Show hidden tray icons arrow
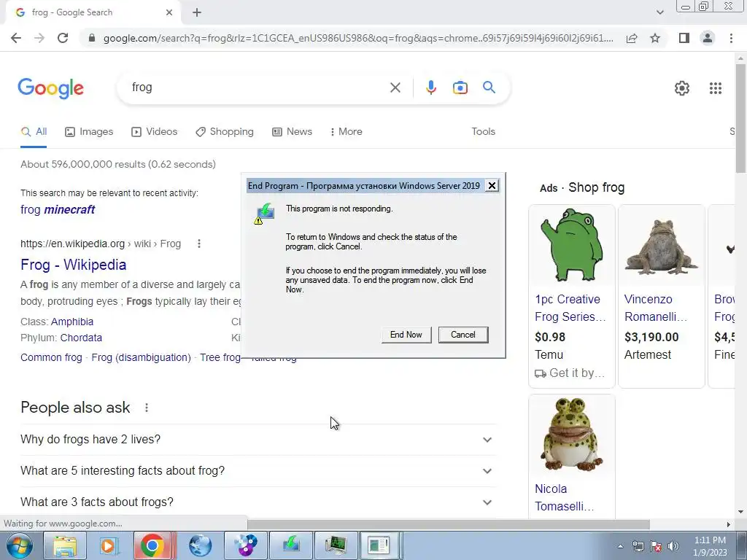 [620, 546]
